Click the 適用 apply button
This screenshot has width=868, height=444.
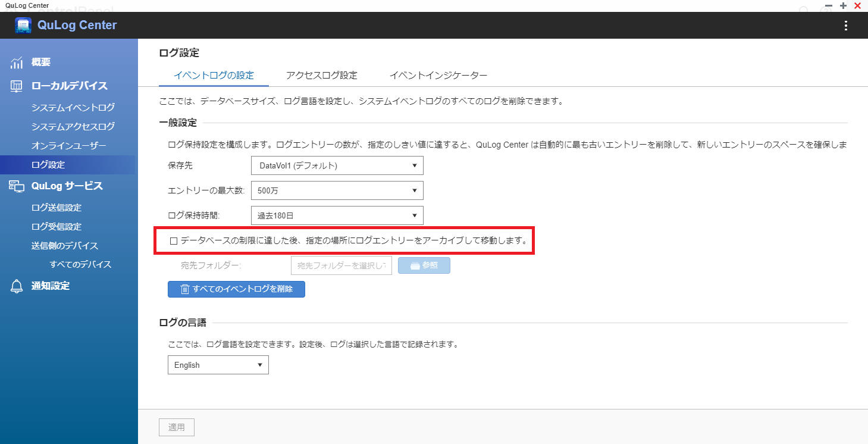177,427
